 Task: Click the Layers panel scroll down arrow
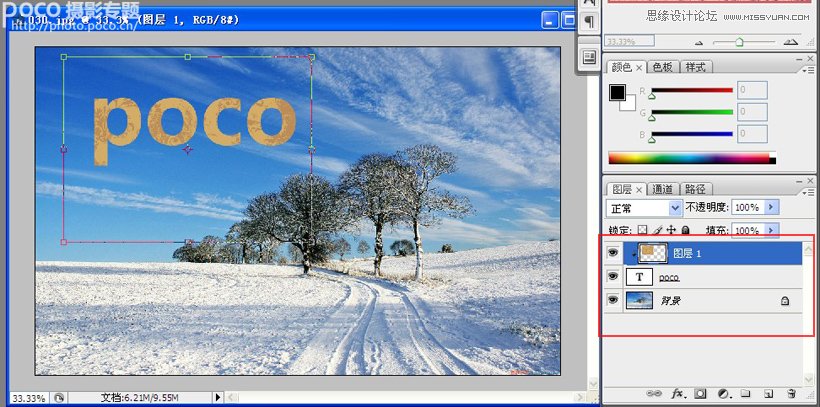pos(809,379)
